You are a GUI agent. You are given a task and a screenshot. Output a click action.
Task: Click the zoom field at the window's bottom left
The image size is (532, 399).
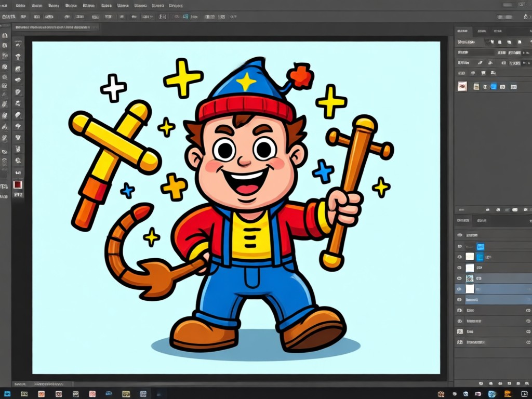(20, 384)
